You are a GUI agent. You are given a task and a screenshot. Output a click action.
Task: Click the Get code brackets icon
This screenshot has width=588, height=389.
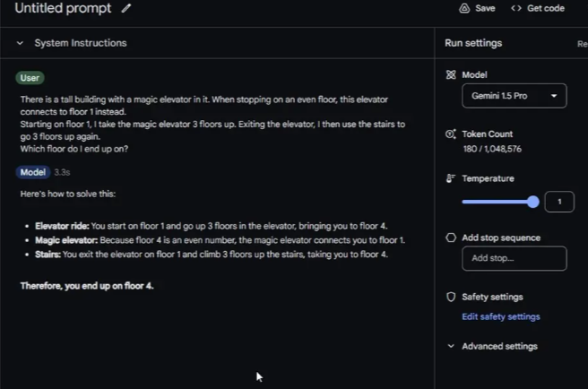515,8
